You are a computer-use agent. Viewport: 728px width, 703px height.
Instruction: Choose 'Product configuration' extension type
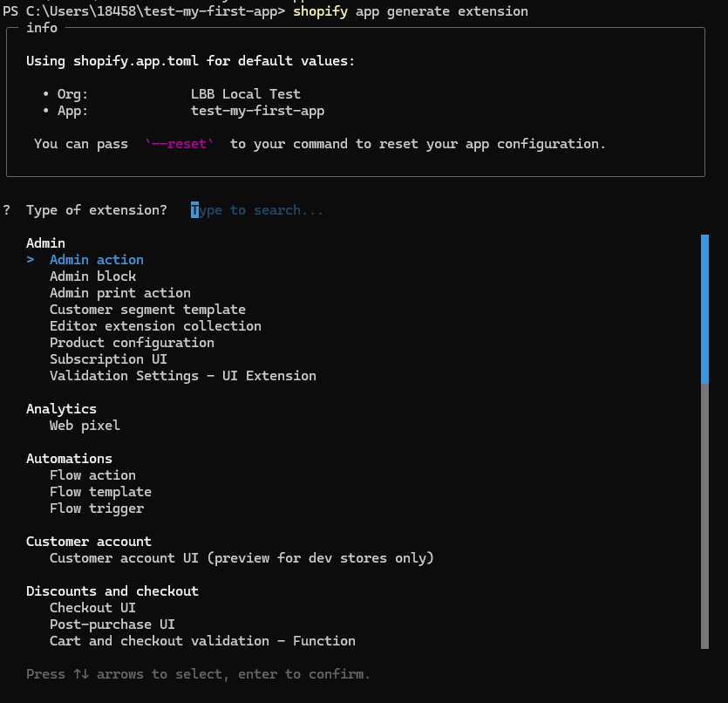132,343
